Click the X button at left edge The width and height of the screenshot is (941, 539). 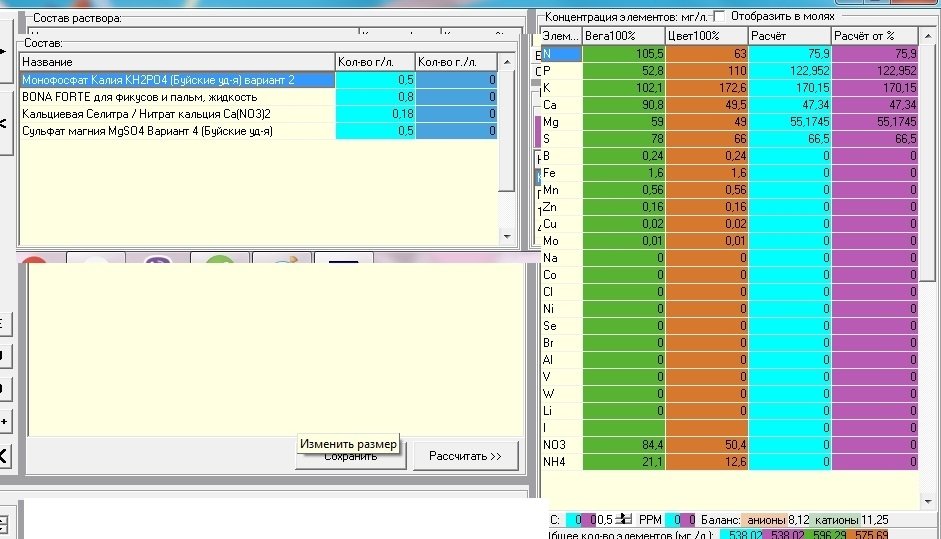(4, 456)
